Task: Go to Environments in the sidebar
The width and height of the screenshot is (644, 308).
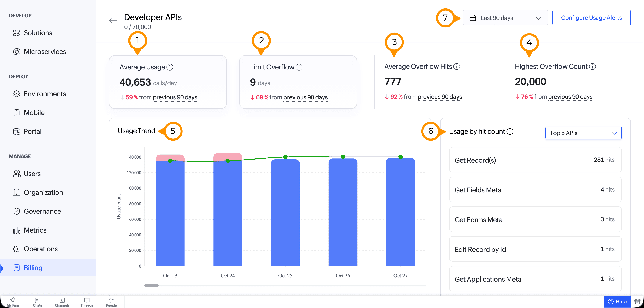Action: tap(45, 94)
